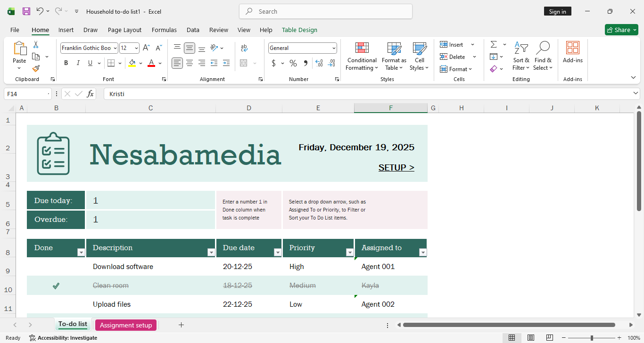Click the Save icon in title bar
This screenshot has width=644, height=343.
pos(26,11)
